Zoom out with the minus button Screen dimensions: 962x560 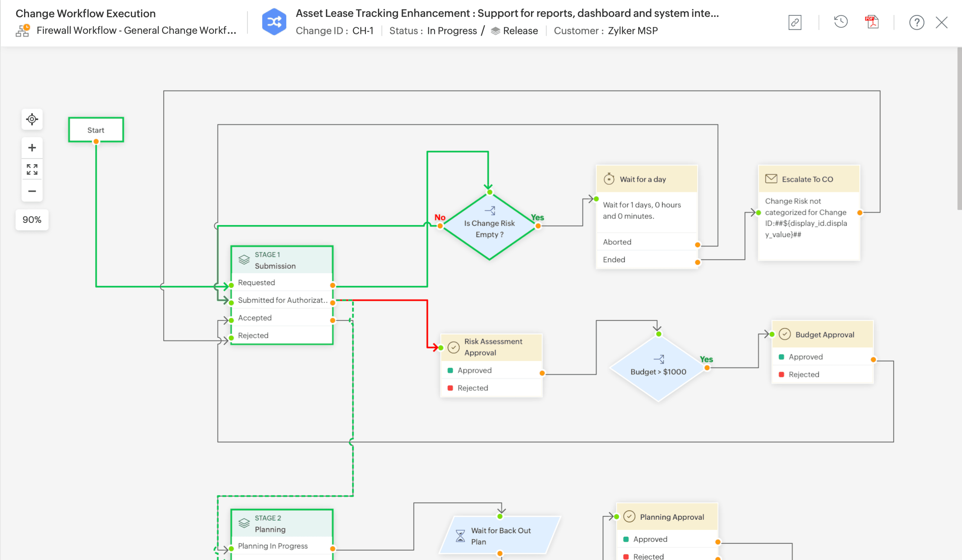32,191
